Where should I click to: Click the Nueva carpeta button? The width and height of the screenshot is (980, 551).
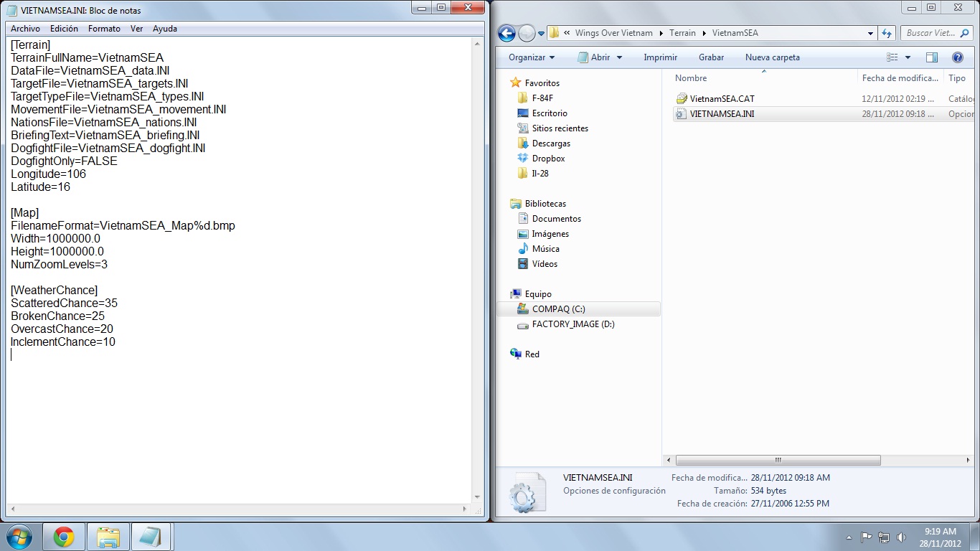tap(772, 57)
